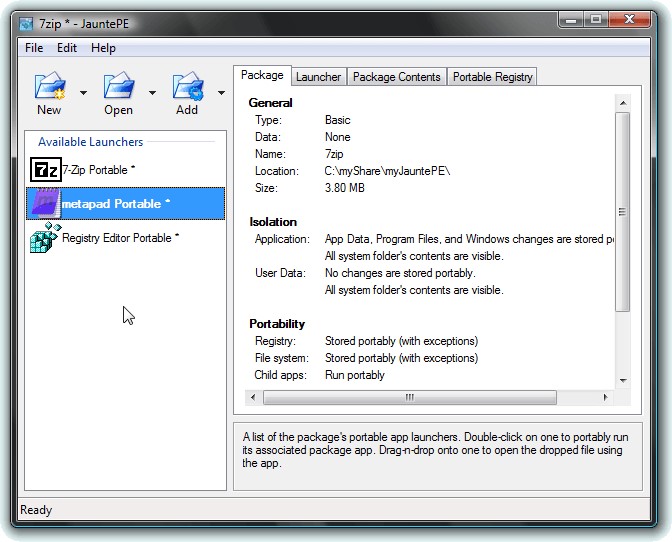The image size is (672, 542).
Task: Click the Add toolbar icon
Action: point(187,87)
